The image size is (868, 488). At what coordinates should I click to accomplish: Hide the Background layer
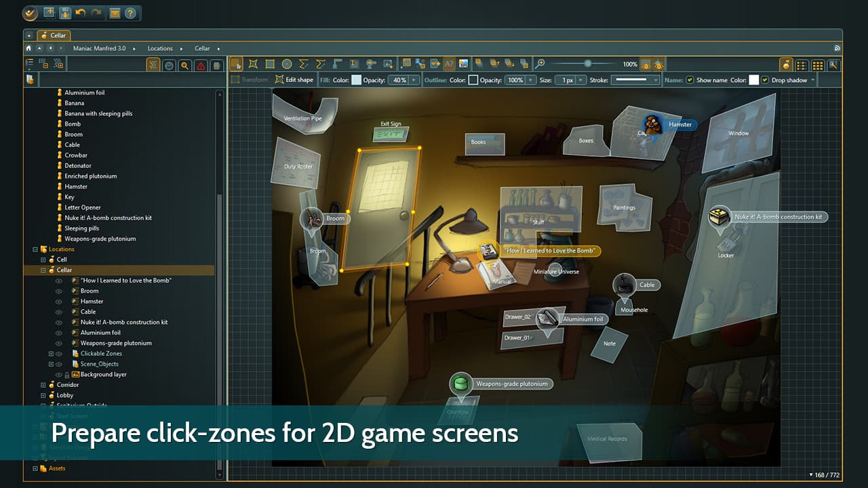pos(58,374)
